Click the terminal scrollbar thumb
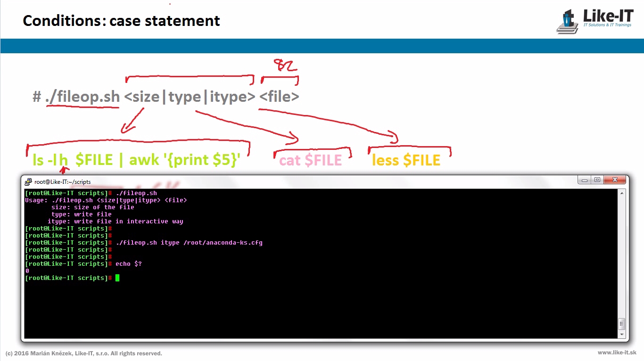Image resolution: width=644 pixels, height=361 pixels. pyautogui.click(x=622, y=324)
